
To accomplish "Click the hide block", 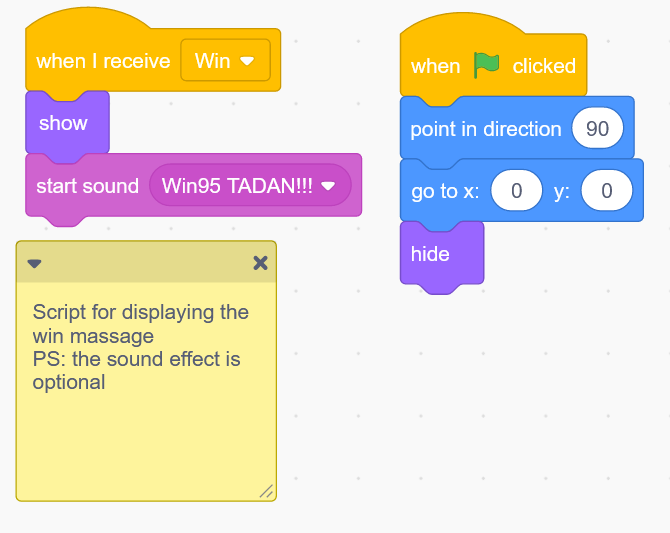I will (442, 254).
